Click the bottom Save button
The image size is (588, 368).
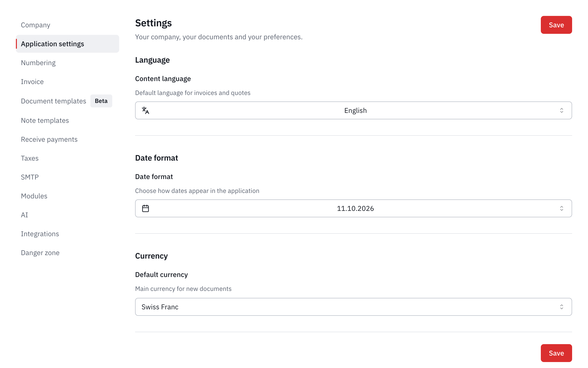556,353
